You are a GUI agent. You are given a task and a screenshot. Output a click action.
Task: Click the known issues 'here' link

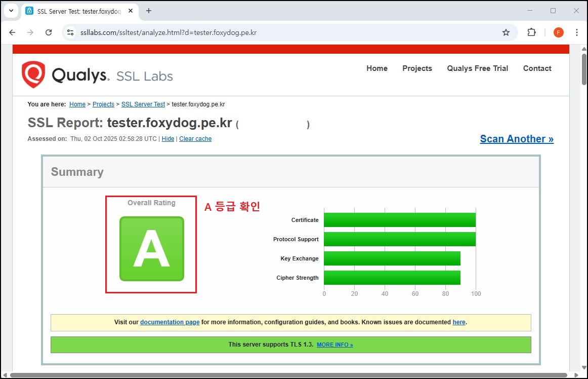tap(458, 322)
